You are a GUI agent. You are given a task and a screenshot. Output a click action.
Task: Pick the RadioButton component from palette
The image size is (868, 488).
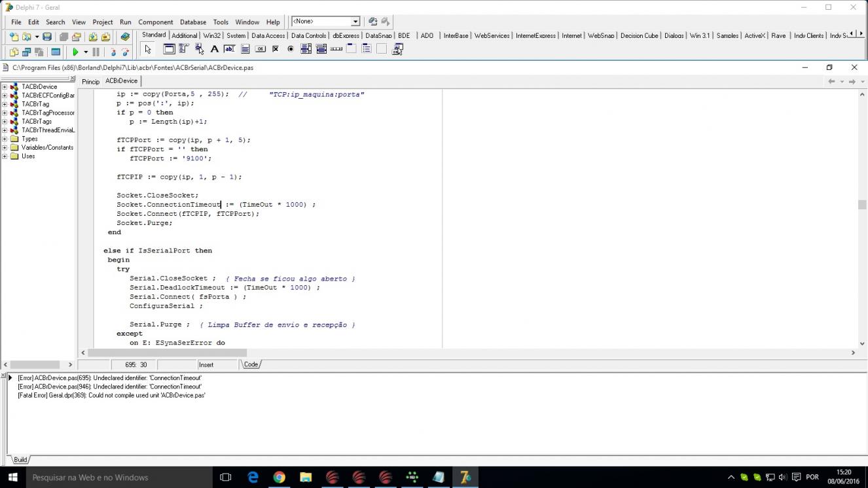pyautogui.click(x=291, y=49)
